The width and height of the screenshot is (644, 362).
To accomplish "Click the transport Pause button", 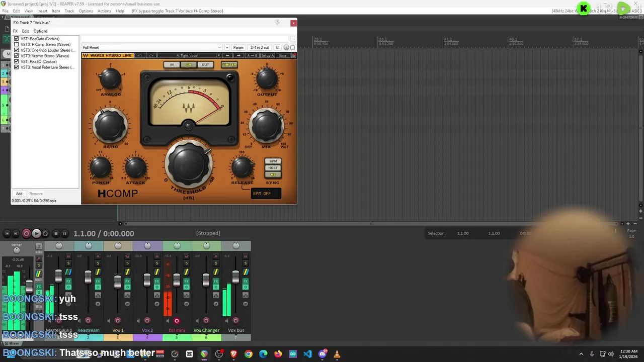I will pyautogui.click(x=64, y=233).
